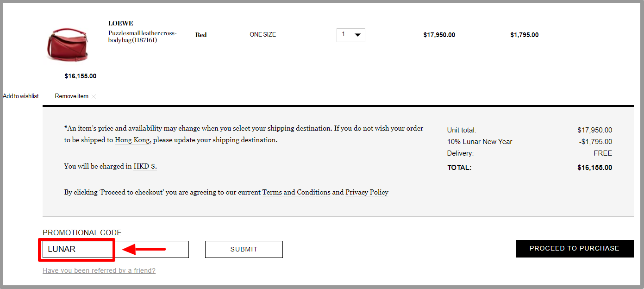Click the $16,155.00 price under the bag image
644x289 pixels.
click(x=81, y=76)
